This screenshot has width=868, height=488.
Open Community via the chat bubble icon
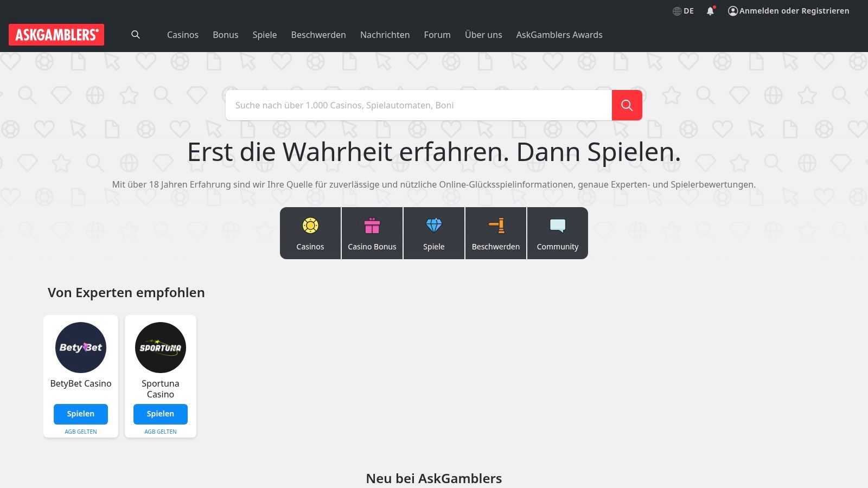click(x=558, y=233)
